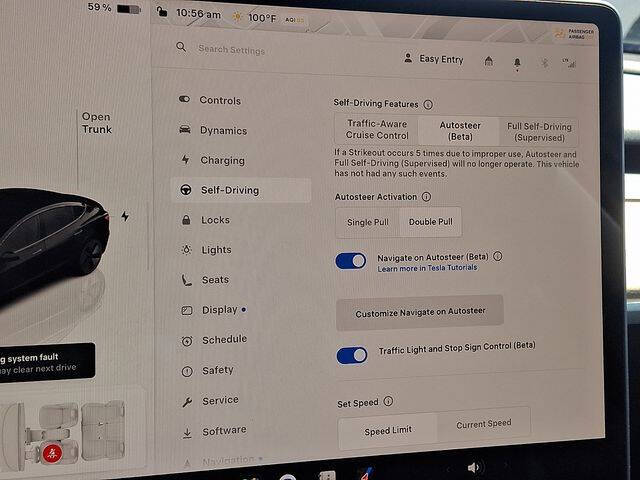The image size is (640, 480).
Task: Open the Easy Entry driver profile
Action: [x=433, y=59]
